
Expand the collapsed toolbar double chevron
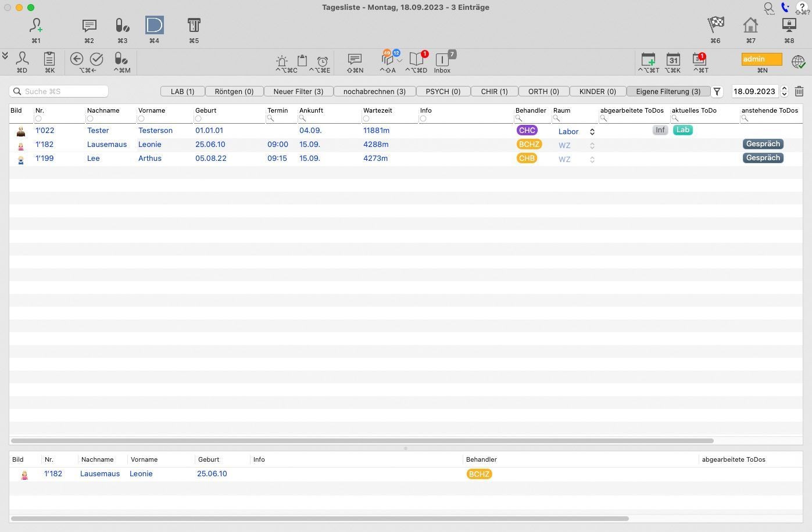click(5, 56)
